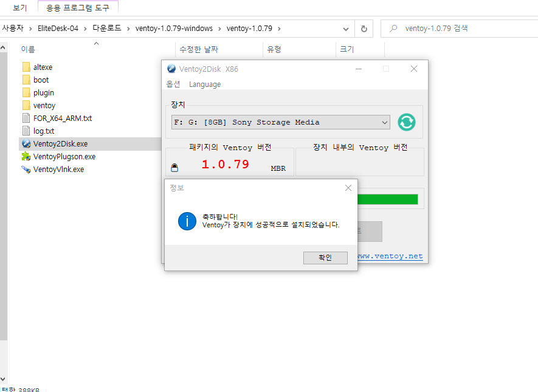The image size is (538, 392).
Task: Click the ventoy-1.0.79 검색 search field
Action: pos(460,29)
